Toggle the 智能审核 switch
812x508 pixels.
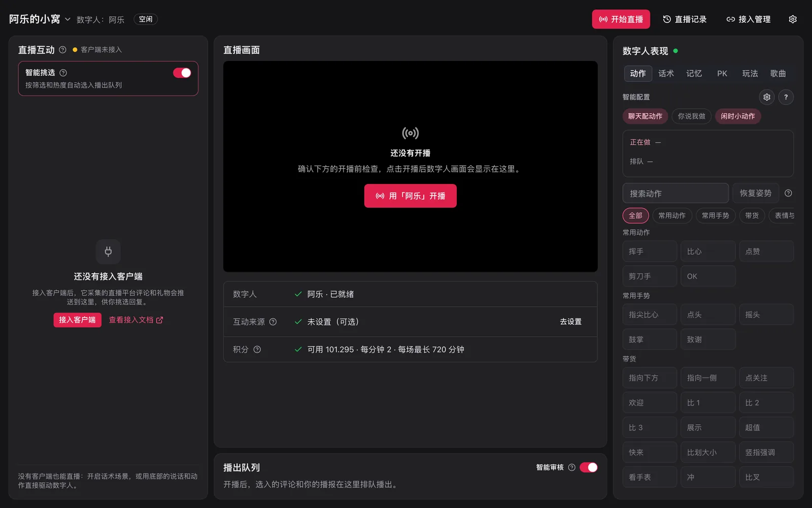[x=589, y=467]
